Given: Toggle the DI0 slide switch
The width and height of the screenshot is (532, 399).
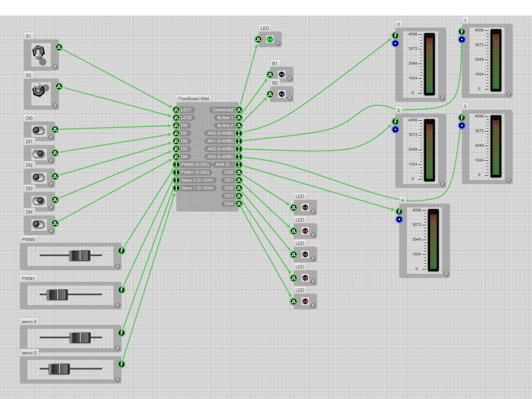Looking at the screenshot, I should pyautogui.click(x=38, y=130).
